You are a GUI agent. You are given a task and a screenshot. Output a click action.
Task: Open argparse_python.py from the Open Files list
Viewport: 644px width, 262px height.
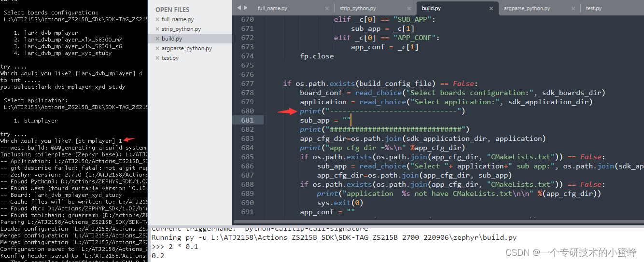(x=186, y=48)
